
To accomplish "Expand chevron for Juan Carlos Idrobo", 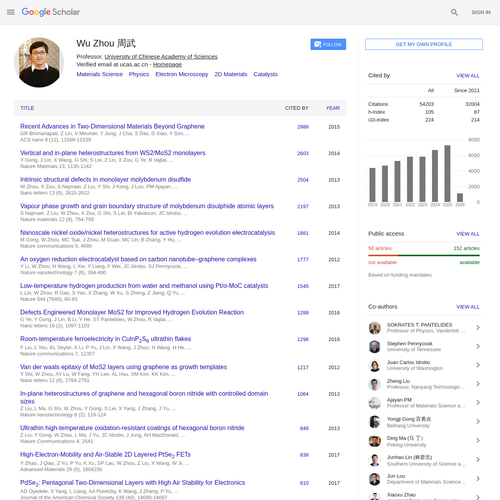I will click(478, 365).
